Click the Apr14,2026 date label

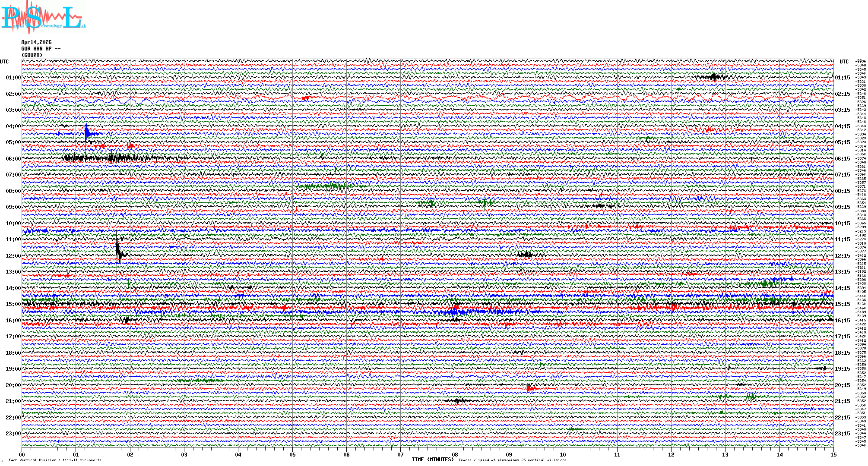click(x=36, y=42)
